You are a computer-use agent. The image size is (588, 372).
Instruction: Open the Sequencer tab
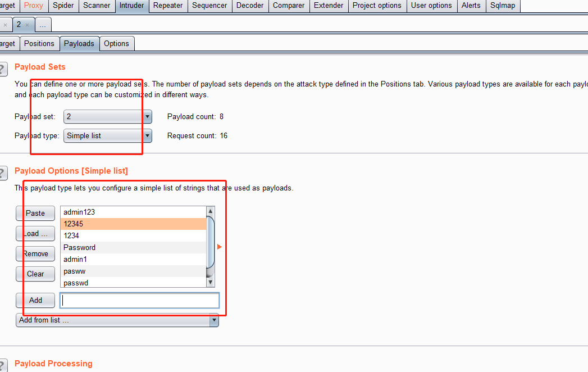point(209,6)
